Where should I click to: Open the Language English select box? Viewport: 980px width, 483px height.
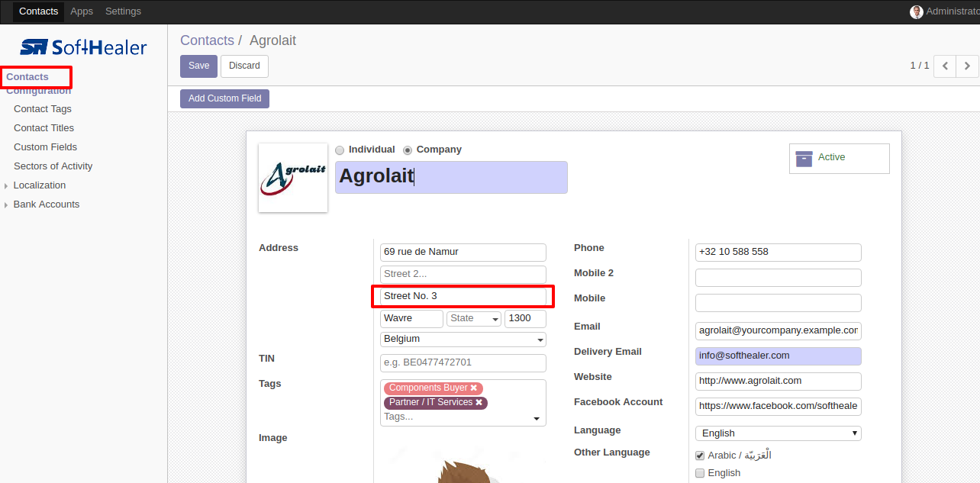click(x=779, y=433)
